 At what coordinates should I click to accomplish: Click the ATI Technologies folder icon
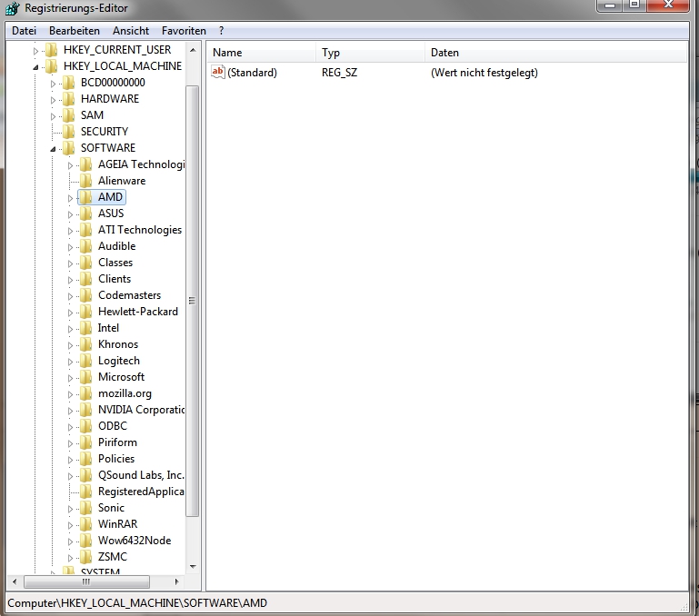(86, 230)
